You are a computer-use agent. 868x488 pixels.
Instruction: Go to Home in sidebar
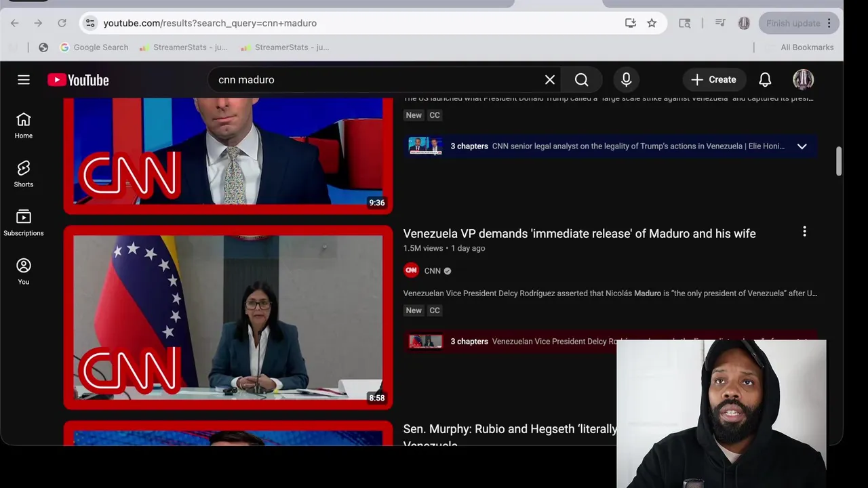pos(24,125)
